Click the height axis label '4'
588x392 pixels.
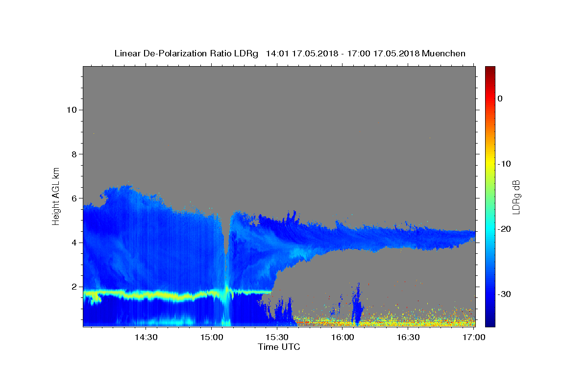tap(73, 243)
